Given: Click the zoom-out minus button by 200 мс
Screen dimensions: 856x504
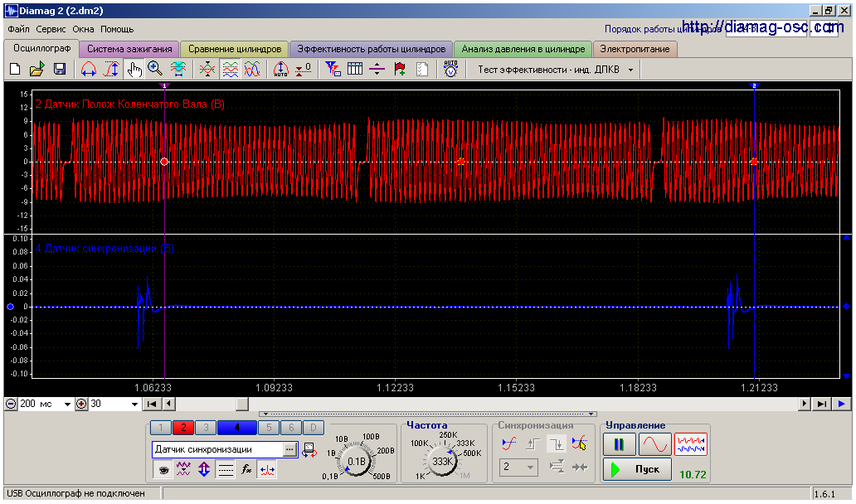Looking at the screenshot, I should point(11,405).
